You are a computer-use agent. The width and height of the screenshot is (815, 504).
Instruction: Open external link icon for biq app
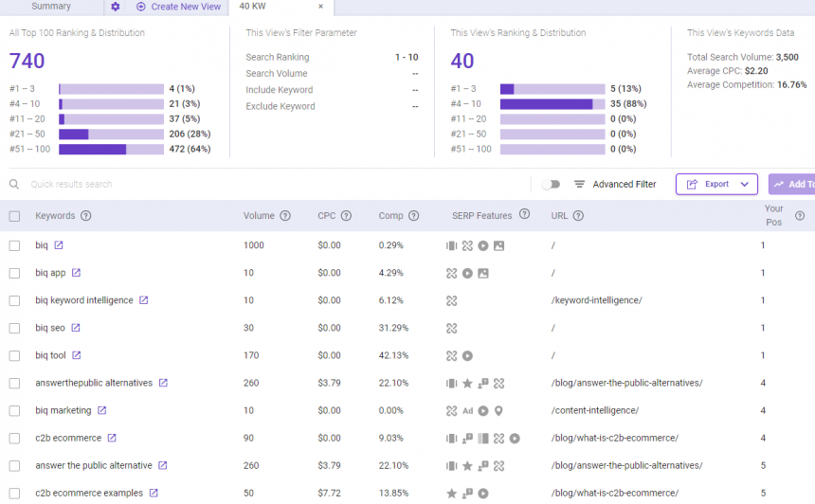click(x=77, y=272)
